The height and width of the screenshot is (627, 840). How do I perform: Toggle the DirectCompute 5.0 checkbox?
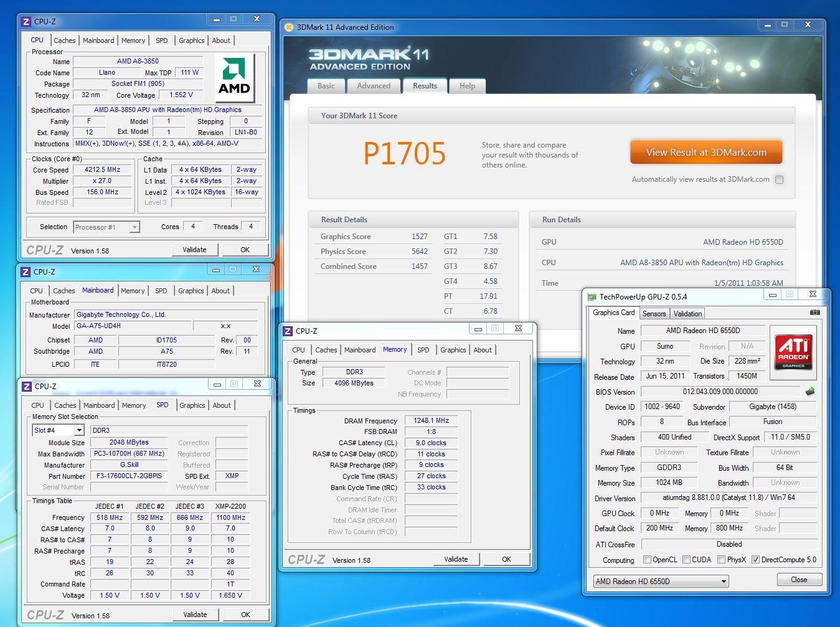coord(755,559)
